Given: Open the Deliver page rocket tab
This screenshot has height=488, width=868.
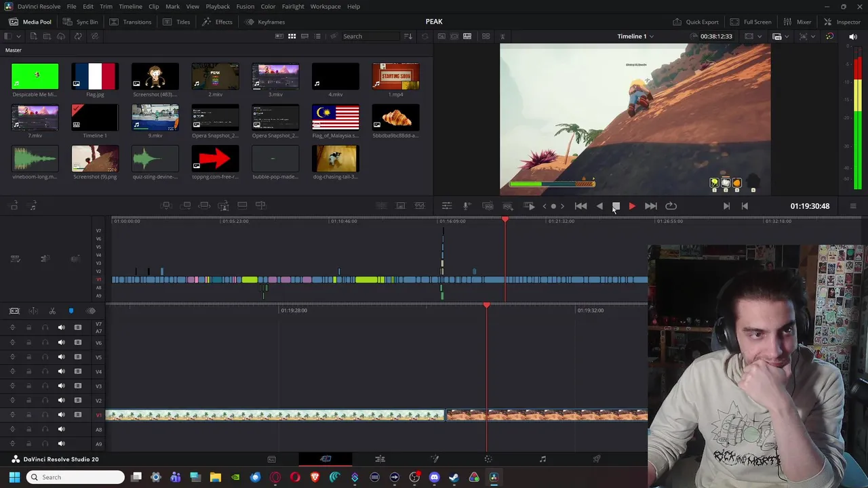Looking at the screenshot, I should [597, 459].
